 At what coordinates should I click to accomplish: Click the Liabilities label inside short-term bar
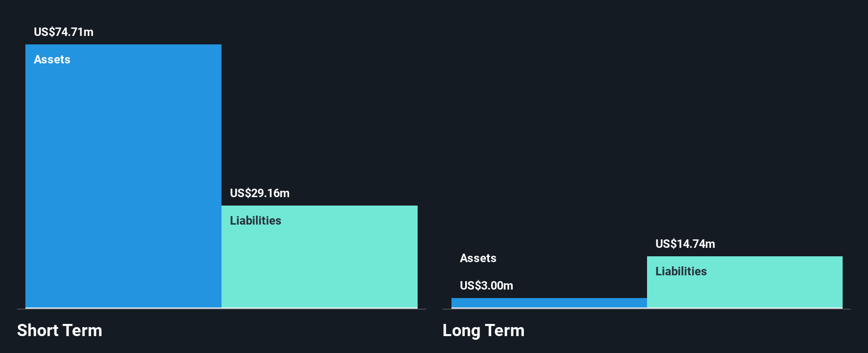coord(255,220)
